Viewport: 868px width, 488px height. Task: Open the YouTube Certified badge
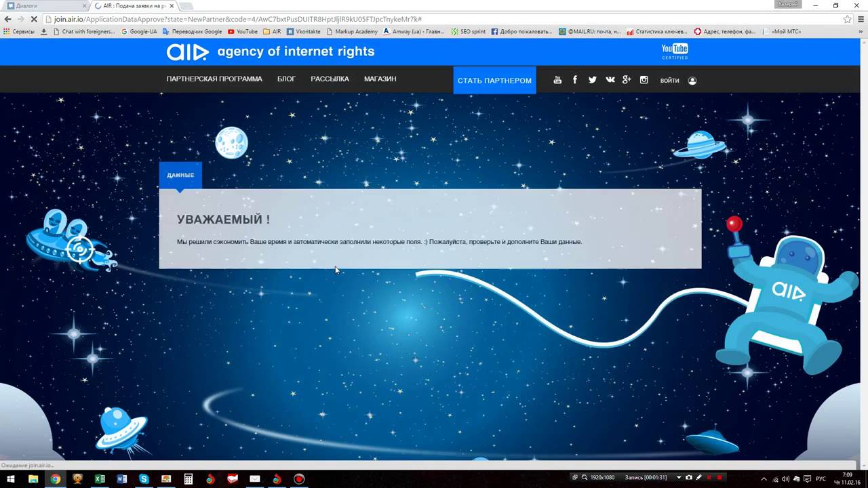(675, 51)
